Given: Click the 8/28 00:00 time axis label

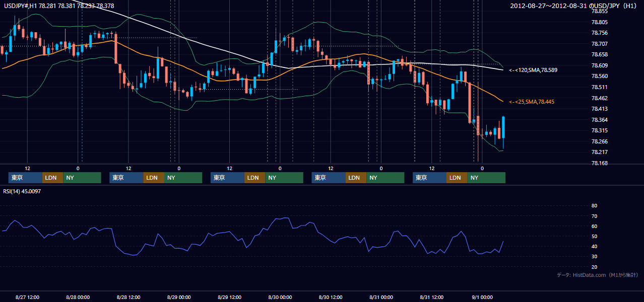Looking at the screenshot, I should click(x=78, y=297).
